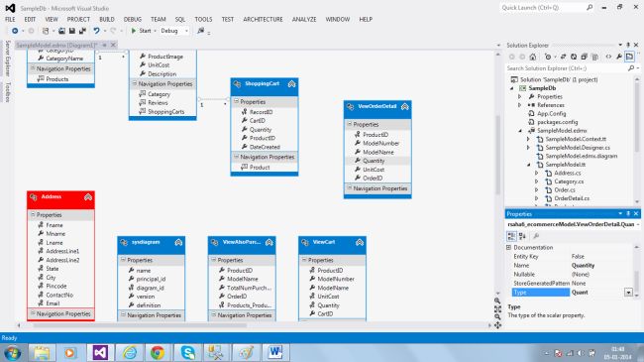Screen dimensions: 644x362
Task: Collapse the ViewCart entity chevron icon
Action: tap(360, 242)
